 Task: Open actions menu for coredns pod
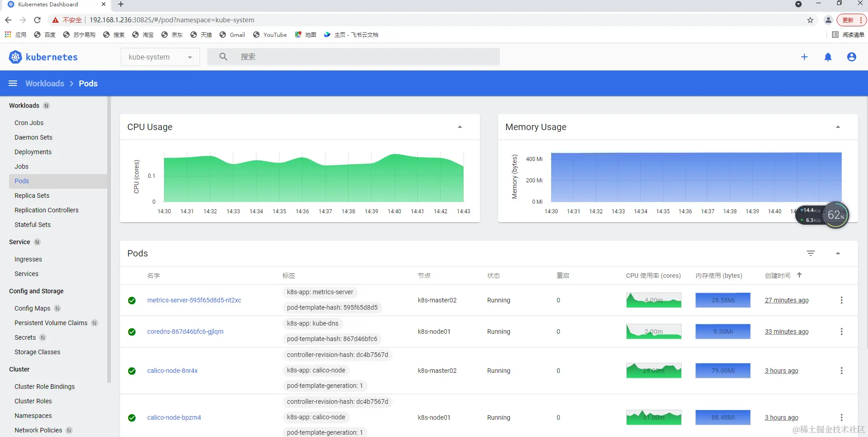coord(842,332)
